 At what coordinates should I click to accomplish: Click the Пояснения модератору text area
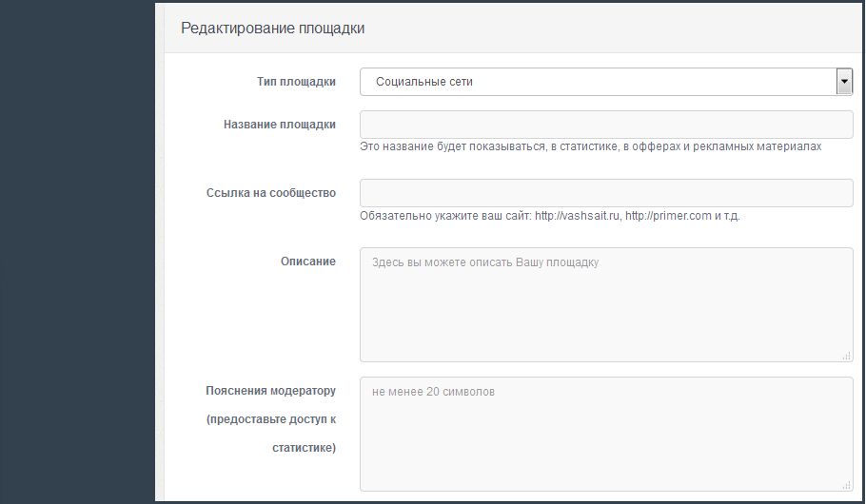(x=606, y=434)
